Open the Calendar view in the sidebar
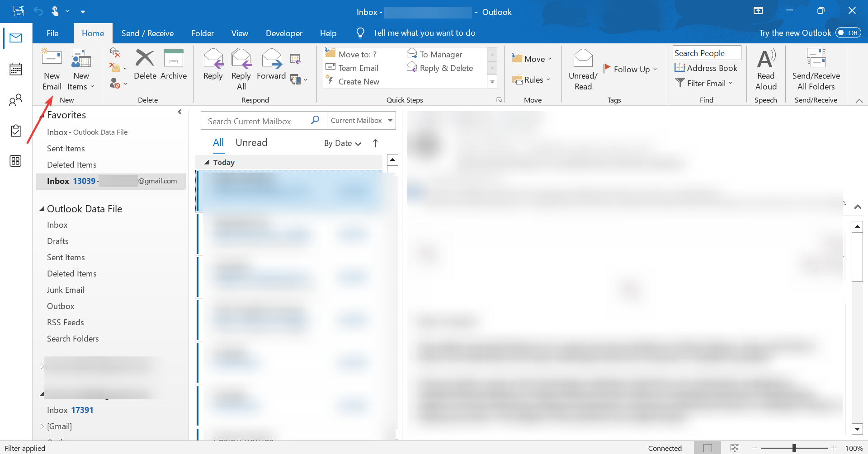Image resolution: width=868 pixels, height=454 pixels. 16,69
